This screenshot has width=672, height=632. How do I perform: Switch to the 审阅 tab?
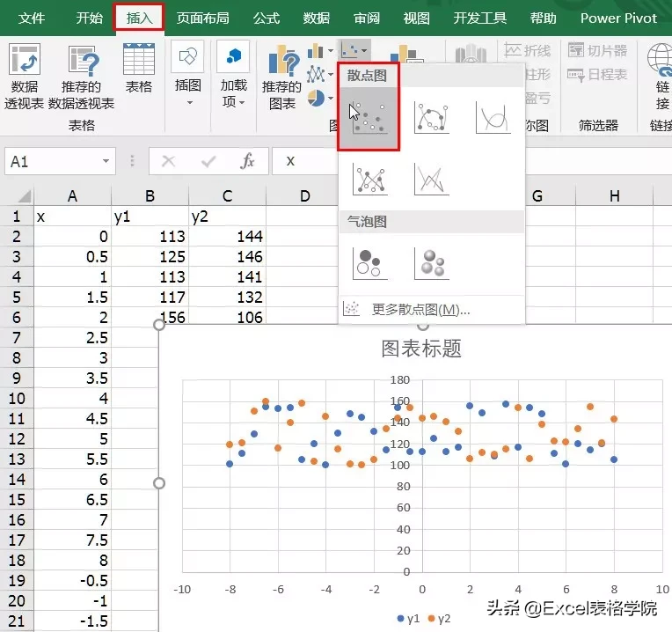[367, 18]
